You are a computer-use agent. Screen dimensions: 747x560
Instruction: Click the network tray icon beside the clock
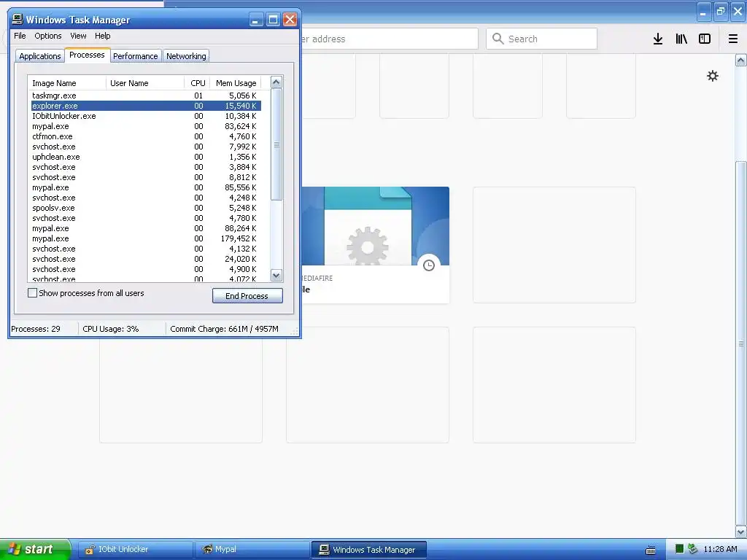click(693, 549)
